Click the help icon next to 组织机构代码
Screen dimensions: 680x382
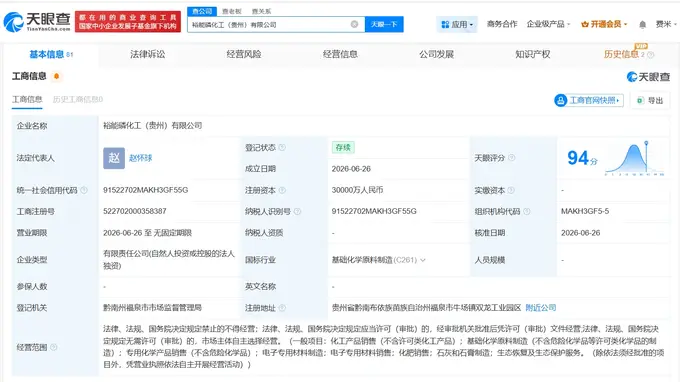[x=526, y=211]
